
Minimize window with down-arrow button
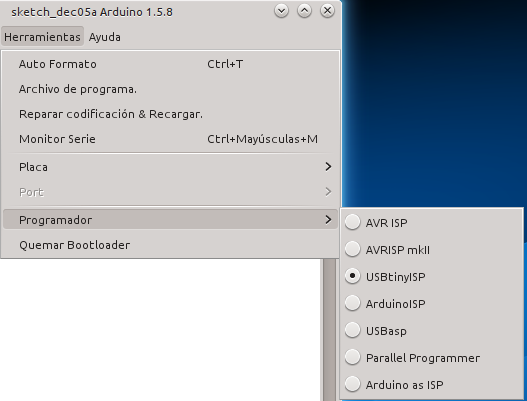click(281, 11)
